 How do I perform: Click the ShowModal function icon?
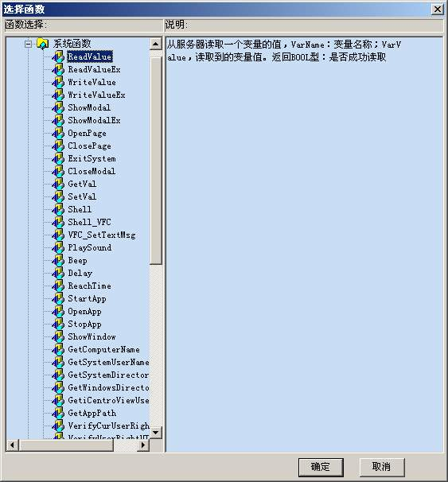58,107
